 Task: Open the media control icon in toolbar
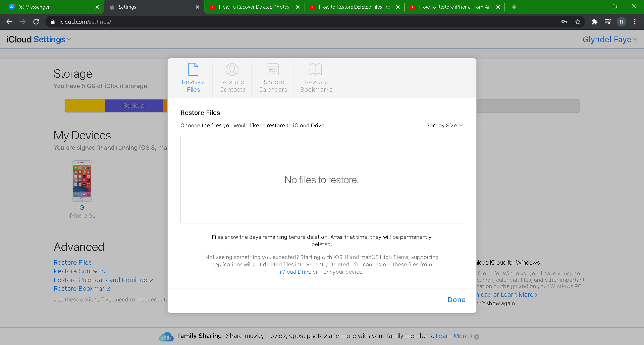point(608,22)
